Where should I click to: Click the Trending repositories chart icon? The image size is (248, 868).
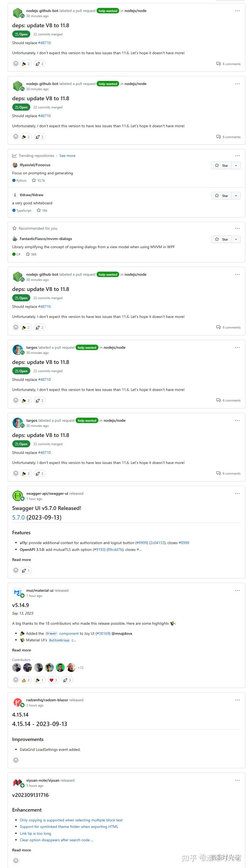[x=14, y=155]
